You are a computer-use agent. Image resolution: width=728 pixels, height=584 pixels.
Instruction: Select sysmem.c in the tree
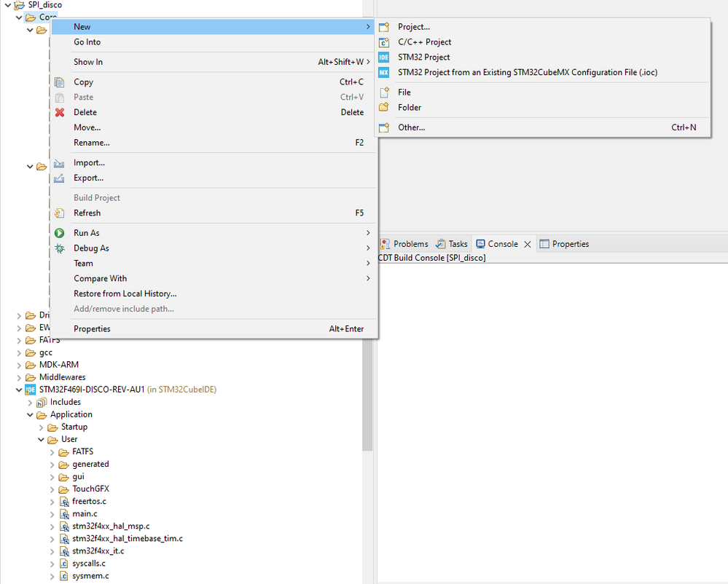(90, 576)
